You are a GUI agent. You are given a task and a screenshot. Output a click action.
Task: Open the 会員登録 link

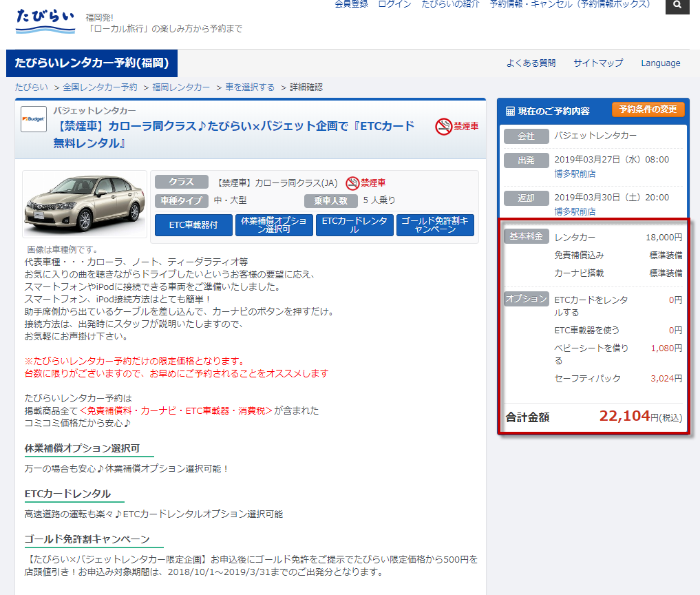[x=351, y=4]
